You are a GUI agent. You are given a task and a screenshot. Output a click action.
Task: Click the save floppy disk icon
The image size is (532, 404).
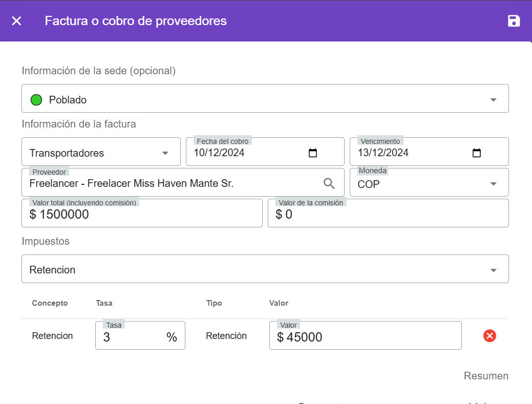coord(514,21)
